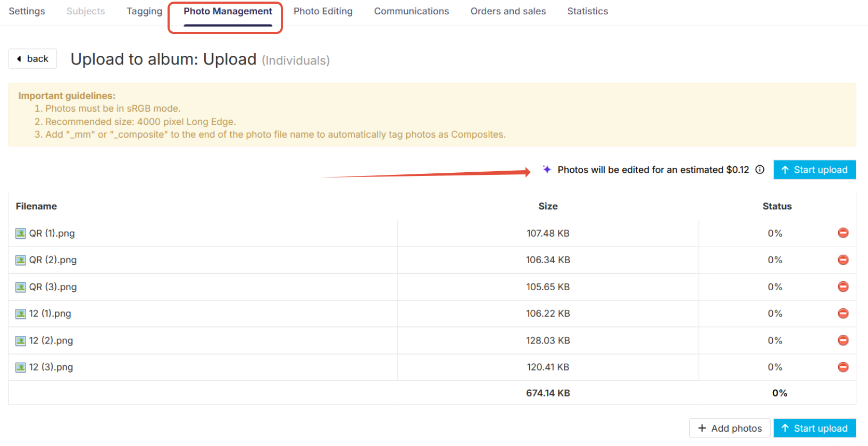The image size is (868, 446).
Task: Click the 128.03 KB size value
Action: (x=548, y=341)
